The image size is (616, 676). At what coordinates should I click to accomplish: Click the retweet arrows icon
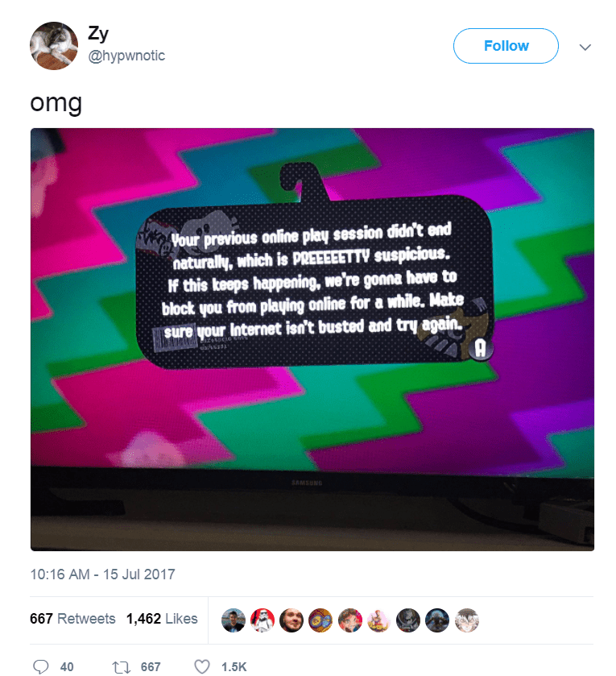(x=121, y=667)
